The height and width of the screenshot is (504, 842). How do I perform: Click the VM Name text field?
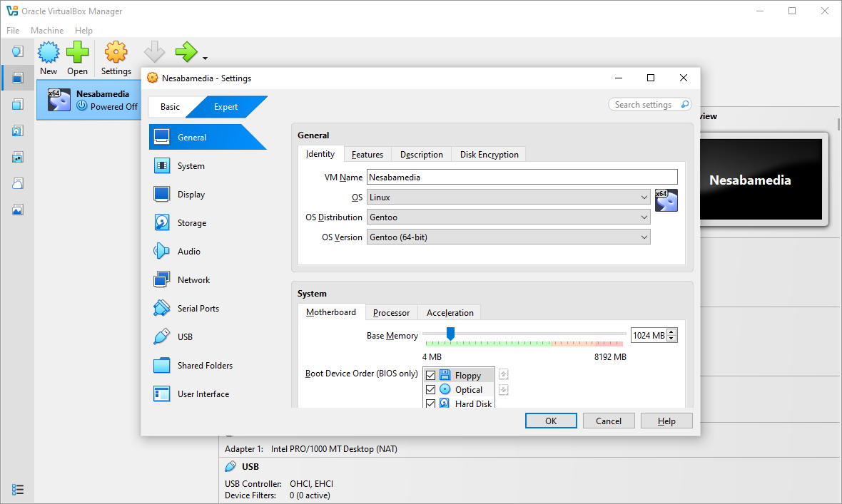[522, 178]
